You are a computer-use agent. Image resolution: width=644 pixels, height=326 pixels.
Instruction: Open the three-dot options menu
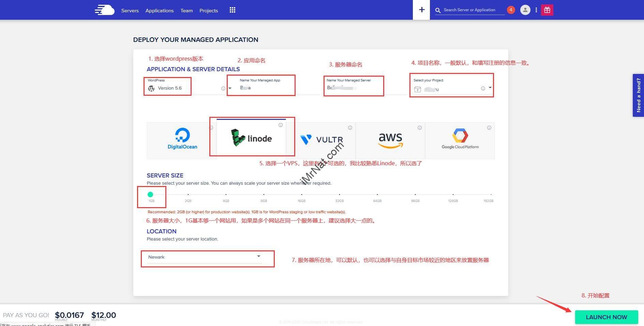coord(536,10)
